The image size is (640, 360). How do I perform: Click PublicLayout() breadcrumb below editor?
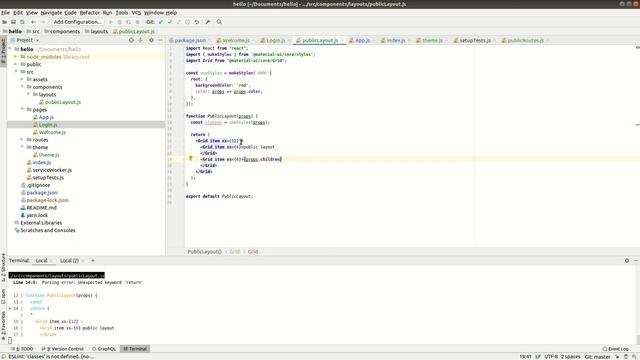tap(204, 252)
